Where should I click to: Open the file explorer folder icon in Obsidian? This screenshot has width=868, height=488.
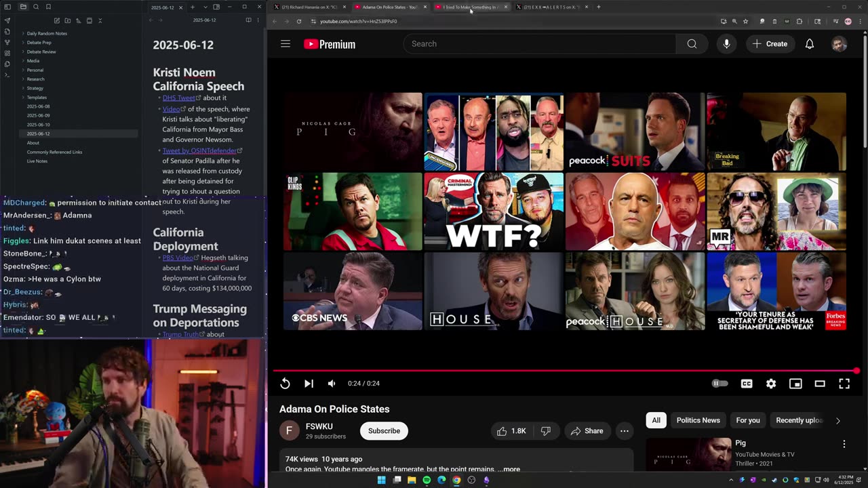pos(23,7)
